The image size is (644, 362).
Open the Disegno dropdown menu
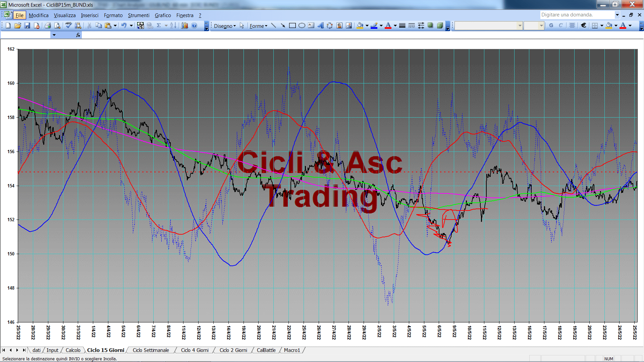[225, 26]
